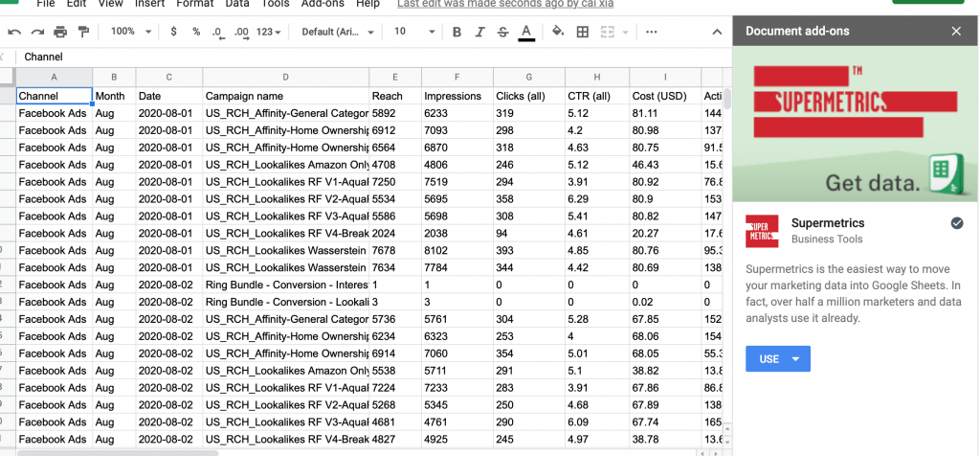
Task: Apply percent format icon
Action: [196, 32]
